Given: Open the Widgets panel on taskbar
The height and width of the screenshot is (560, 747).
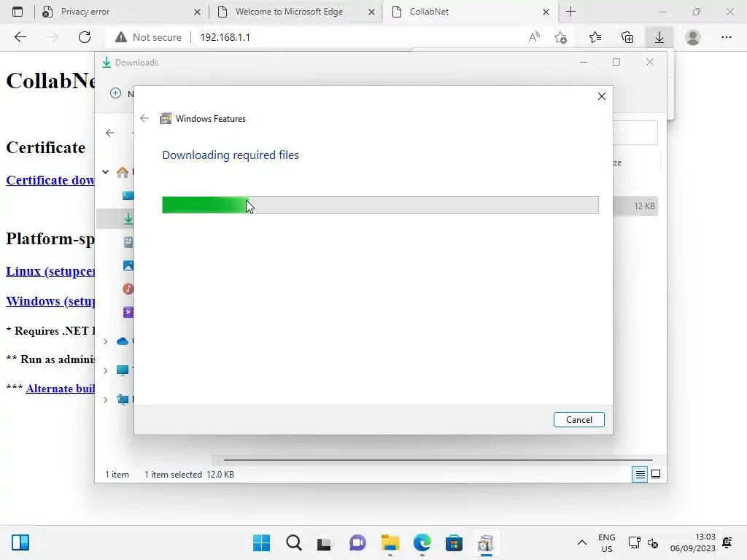Looking at the screenshot, I should pyautogui.click(x=20, y=542).
